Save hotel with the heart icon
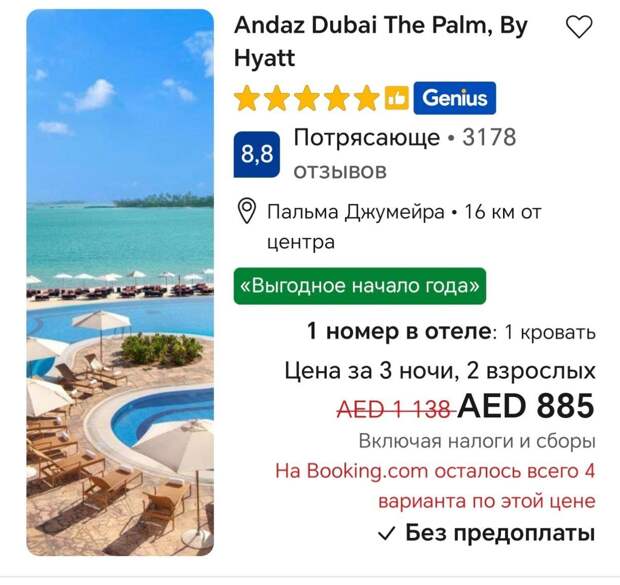 point(579,27)
